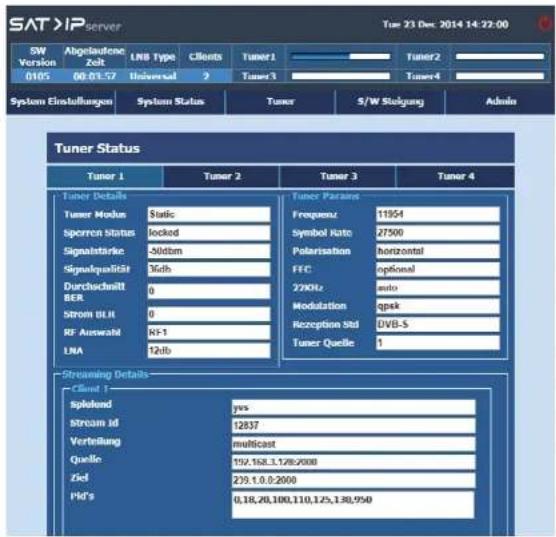The width and height of the screenshot is (556, 537).
Task: Click the red power icon in header
Action: [x=544, y=24]
